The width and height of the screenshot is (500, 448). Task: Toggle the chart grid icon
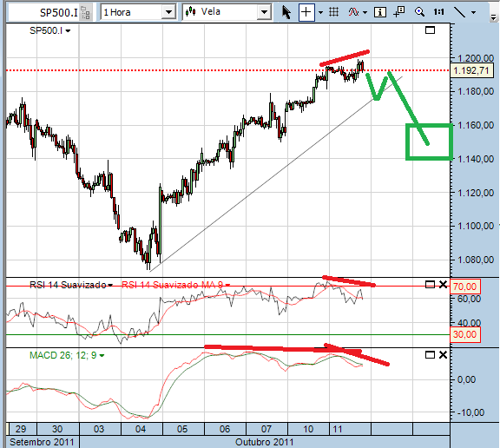[333, 12]
